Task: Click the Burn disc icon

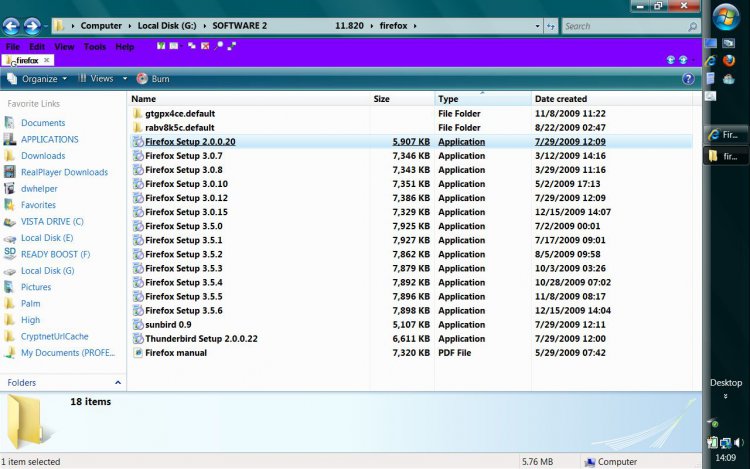Action: coord(142,79)
